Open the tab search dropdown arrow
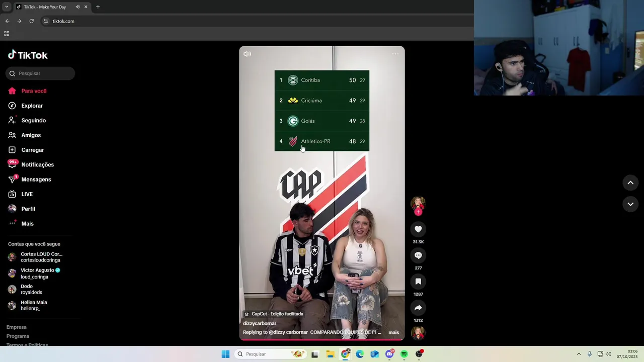Screen dimensions: 644x362 coord(7,7)
